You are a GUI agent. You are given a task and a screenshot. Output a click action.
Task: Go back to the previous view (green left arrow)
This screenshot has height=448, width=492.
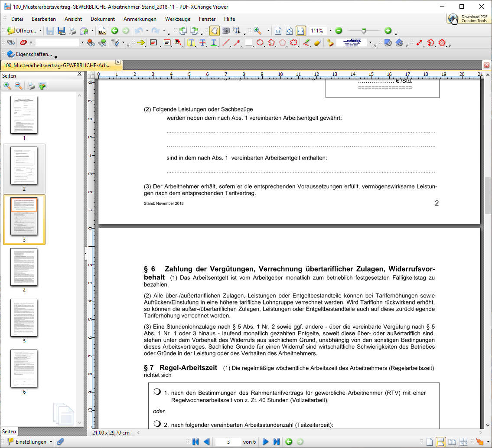[114, 31]
